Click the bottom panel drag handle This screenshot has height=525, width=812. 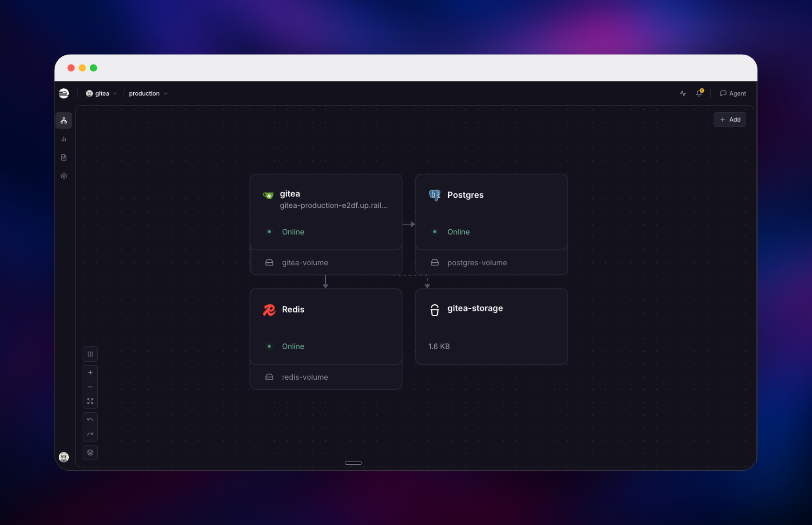pyautogui.click(x=353, y=463)
